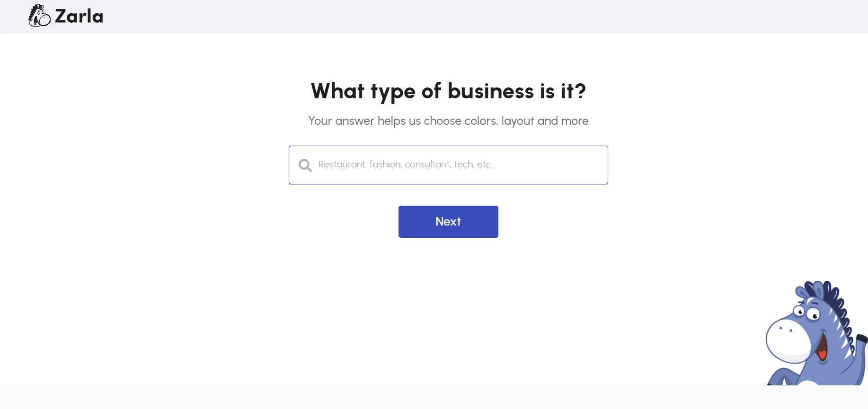This screenshot has height=409, width=868.
Task: Open the homepage via the header logo
Action: (x=65, y=16)
